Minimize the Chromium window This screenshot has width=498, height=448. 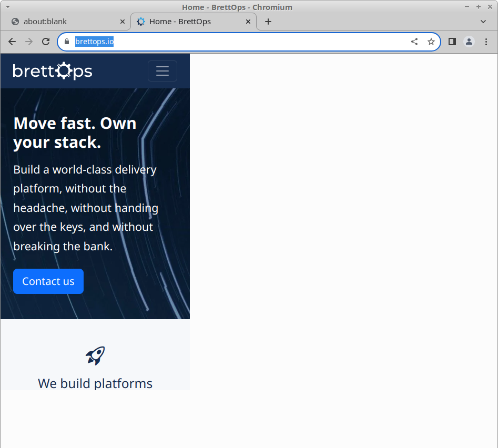[467, 7]
